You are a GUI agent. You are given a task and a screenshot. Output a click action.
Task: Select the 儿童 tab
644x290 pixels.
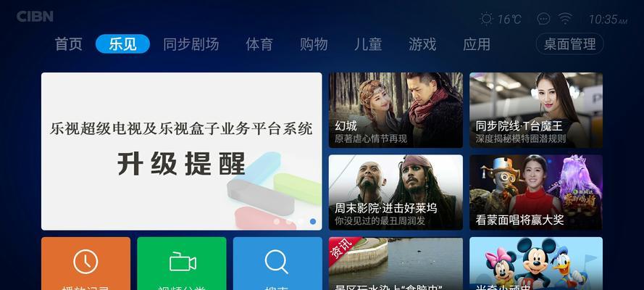click(368, 44)
